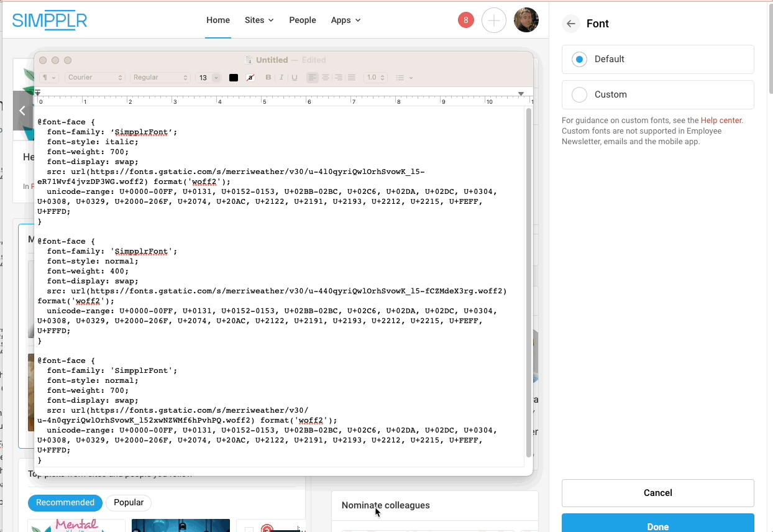The height and width of the screenshot is (532, 773).
Task: Open the text color swatch picker
Action: [x=233, y=77]
